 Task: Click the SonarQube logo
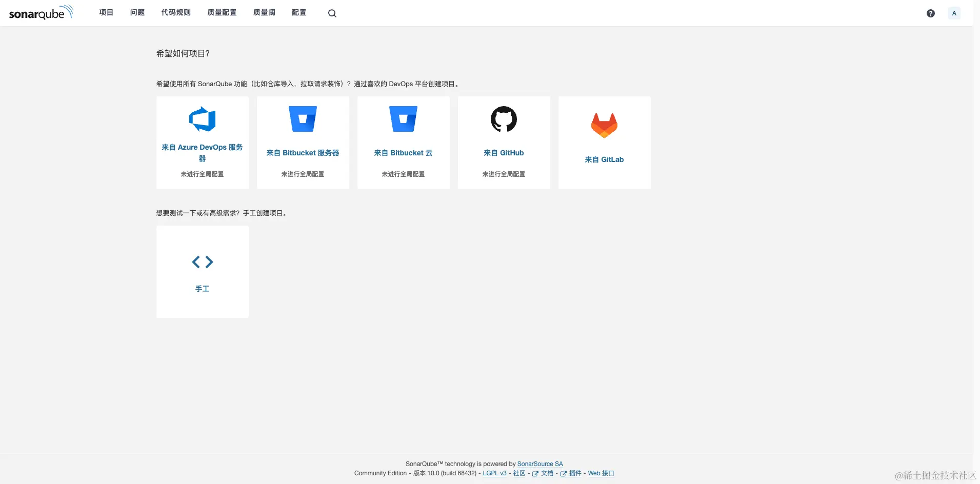point(41,12)
